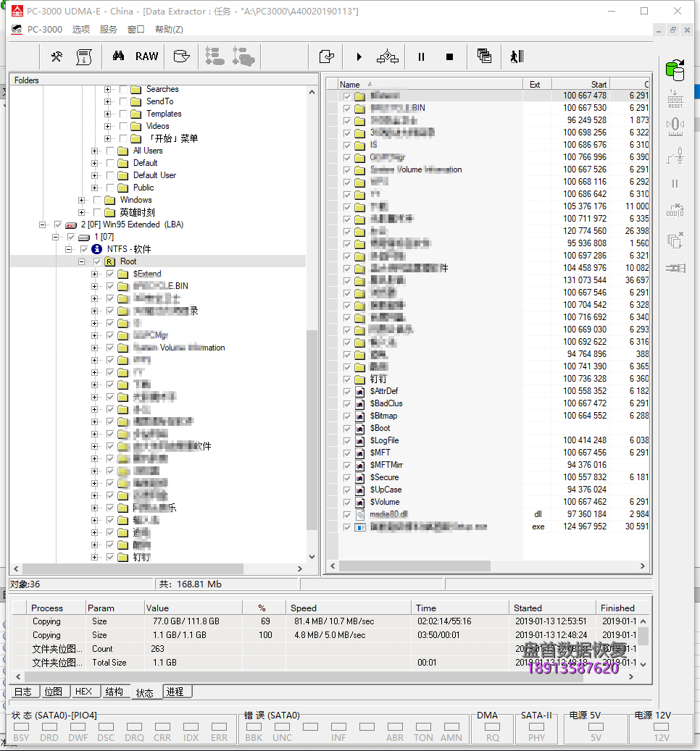This screenshot has width=700, height=751.
Task: Click the green database cylinder icon
Action: 675,70
